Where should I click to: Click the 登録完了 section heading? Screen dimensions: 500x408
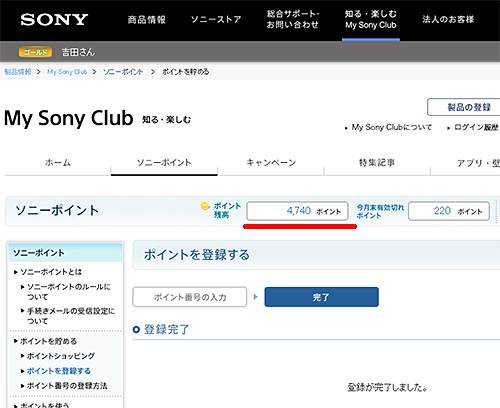(166, 329)
